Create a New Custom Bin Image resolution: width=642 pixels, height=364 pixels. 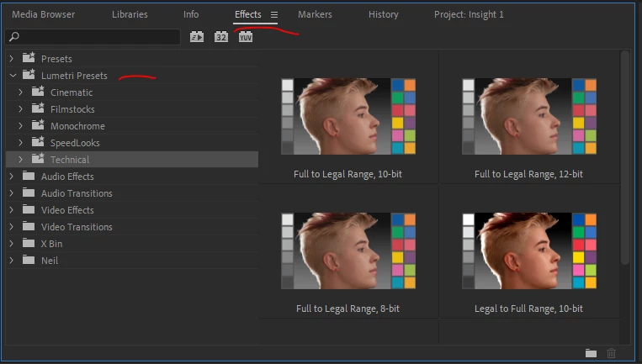pos(591,353)
